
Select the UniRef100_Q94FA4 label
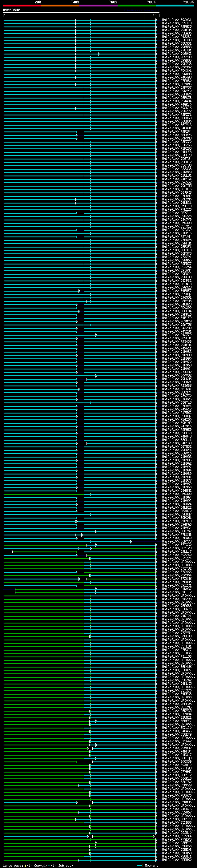point(176,345)
